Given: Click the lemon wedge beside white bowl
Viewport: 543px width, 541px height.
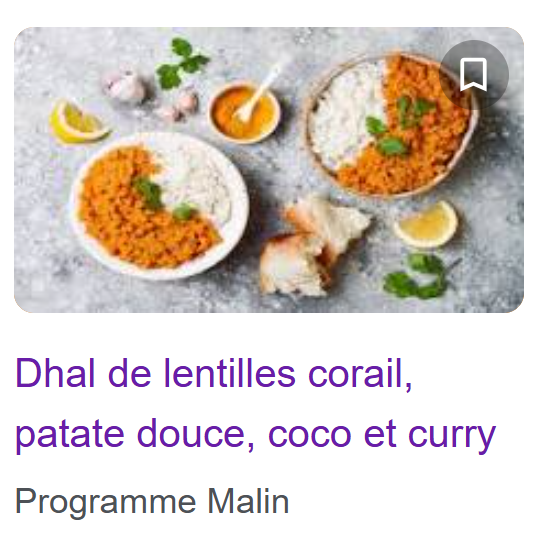Looking at the screenshot, I should pyautogui.click(x=78, y=123).
